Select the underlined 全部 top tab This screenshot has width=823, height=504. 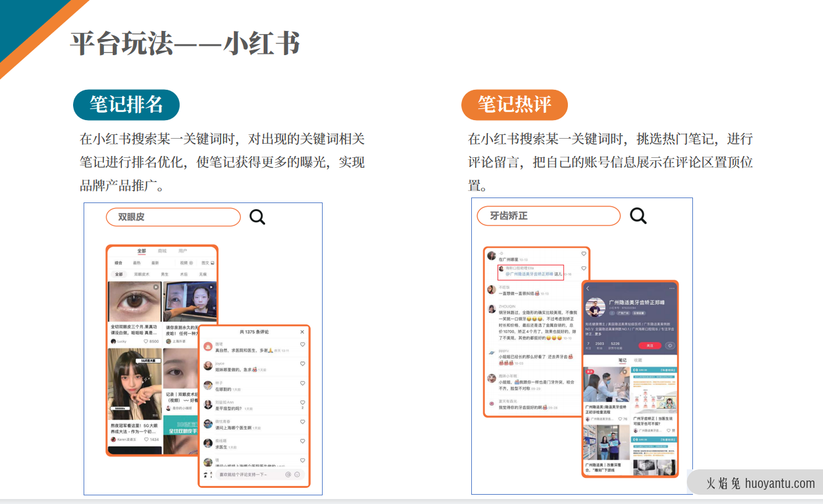click(141, 251)
